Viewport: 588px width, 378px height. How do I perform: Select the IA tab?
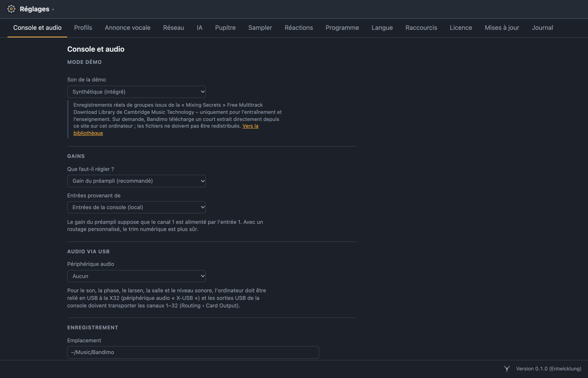[199, 28]
